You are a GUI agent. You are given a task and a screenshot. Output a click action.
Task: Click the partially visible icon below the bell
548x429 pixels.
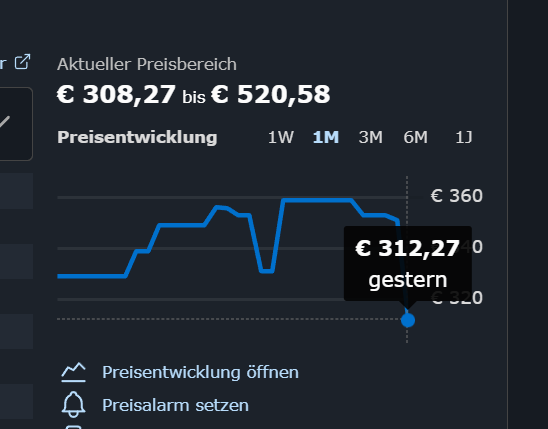pos(73,427)
